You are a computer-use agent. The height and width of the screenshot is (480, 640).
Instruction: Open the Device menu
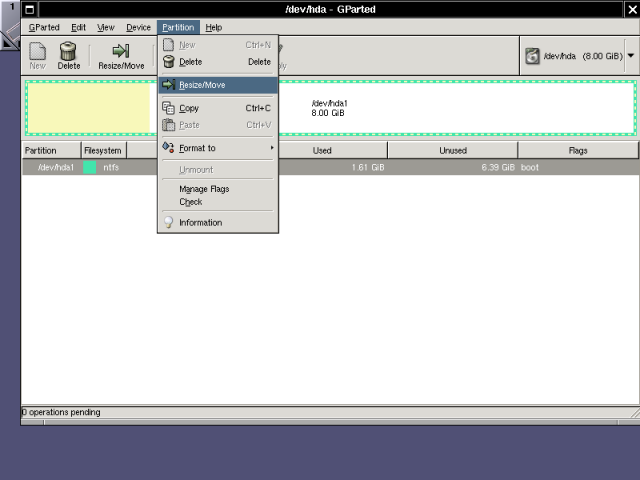(138, 27)
